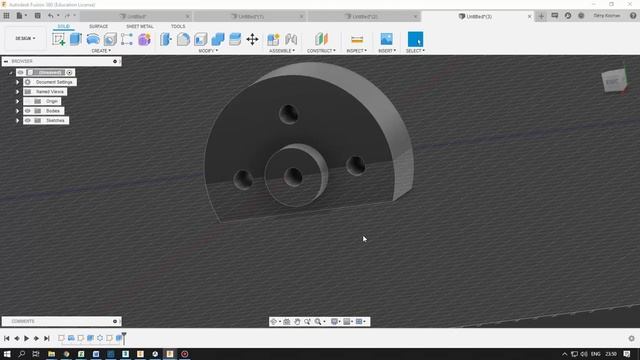Select the Offset Face tool

pos(235,39)
